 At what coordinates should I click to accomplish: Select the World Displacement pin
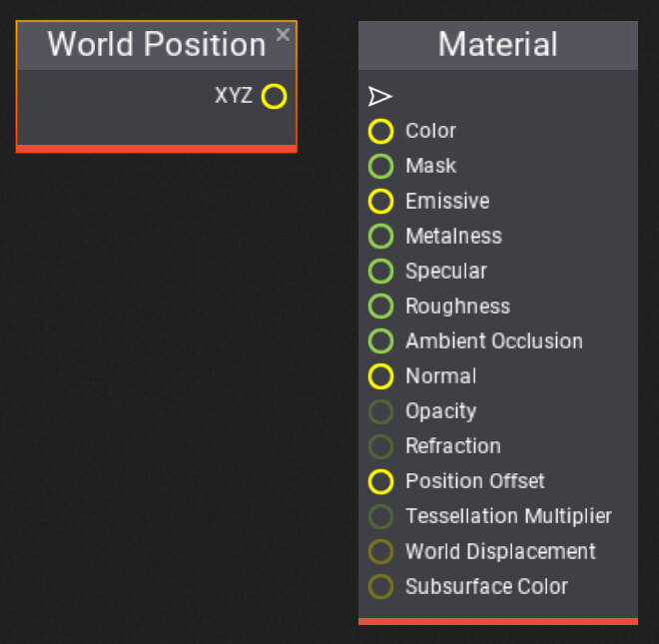pyautogui.click(x=380, y=551)
